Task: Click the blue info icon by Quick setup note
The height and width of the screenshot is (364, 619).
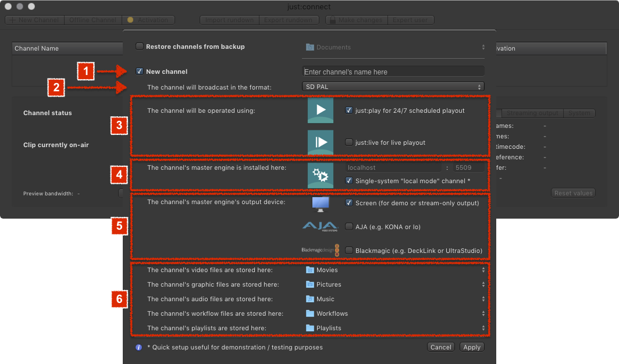Action: (x=138, y=348)
